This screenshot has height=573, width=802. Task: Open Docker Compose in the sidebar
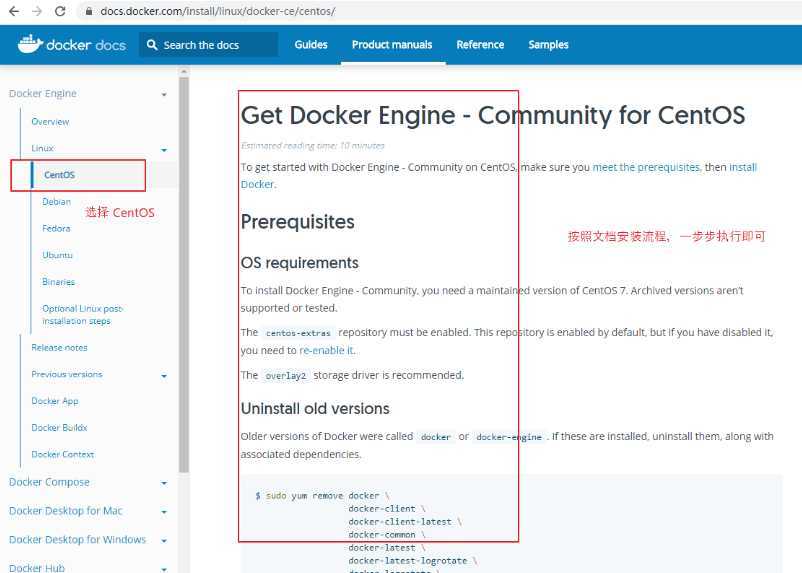tap(49, 482)
